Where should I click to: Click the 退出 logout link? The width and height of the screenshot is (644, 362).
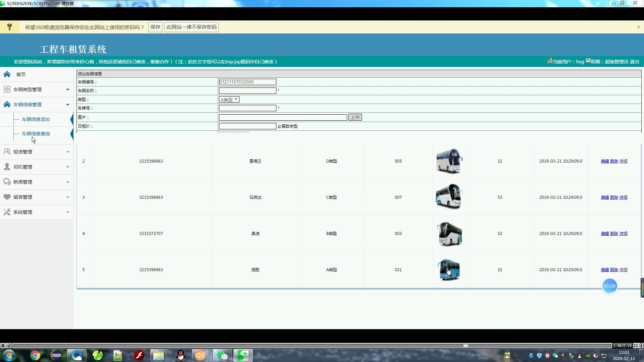coord(635,62)
